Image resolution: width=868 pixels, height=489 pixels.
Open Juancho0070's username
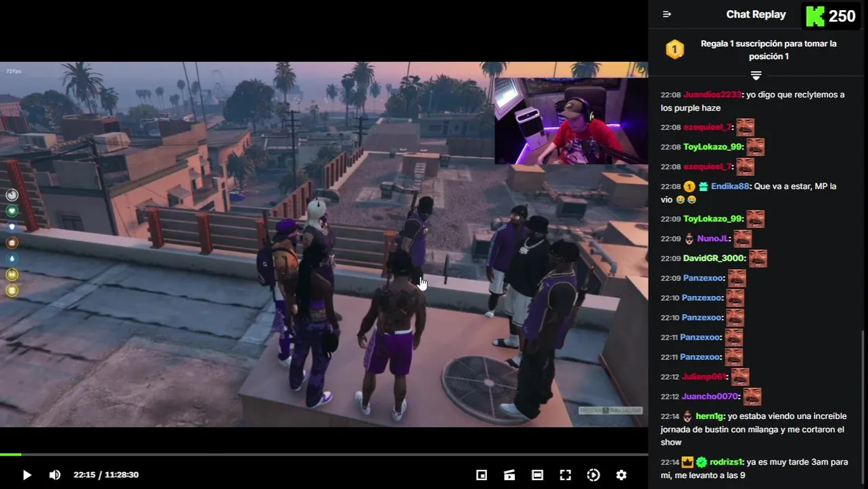click(x=710, y=396)
